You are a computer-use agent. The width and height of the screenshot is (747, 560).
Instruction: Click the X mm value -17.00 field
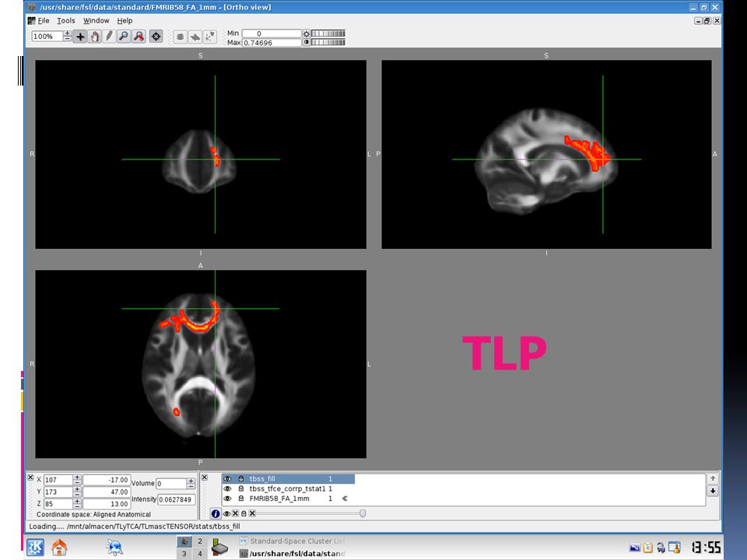pos(107,480)
